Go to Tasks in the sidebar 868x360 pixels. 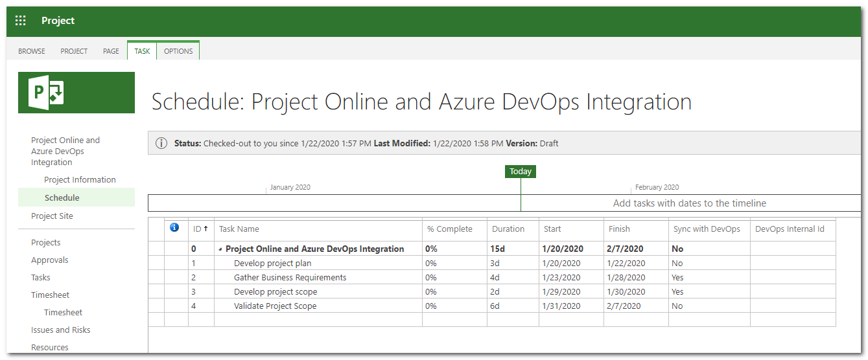click(41, 278)
